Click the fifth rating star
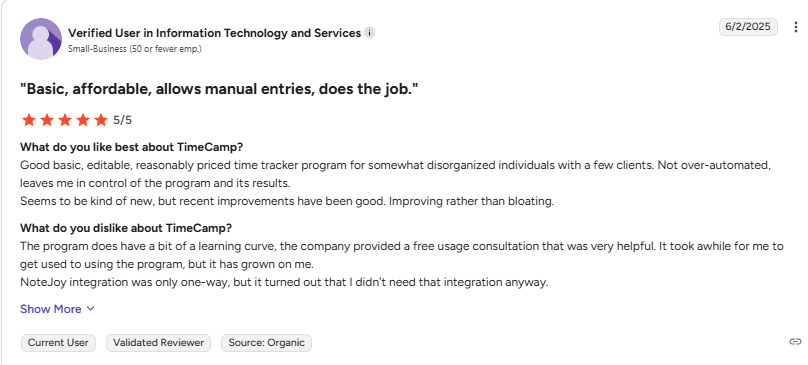808x365 pixels. 101,120
